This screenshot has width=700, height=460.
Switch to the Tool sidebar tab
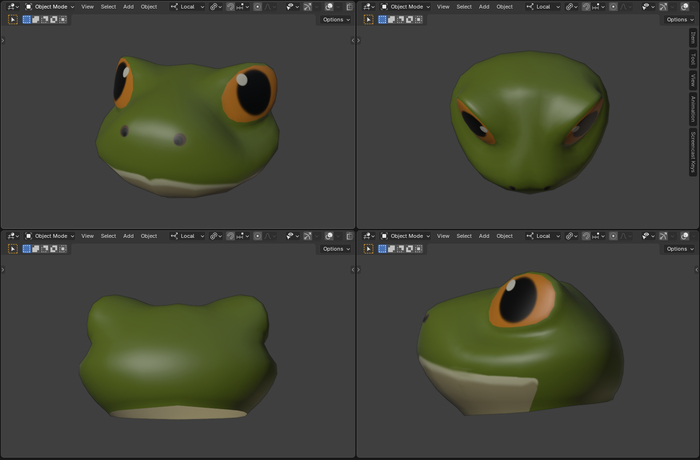point(693,59)
